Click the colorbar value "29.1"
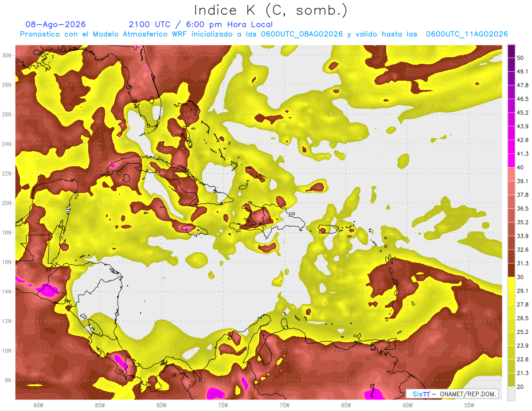 pos(523,291)
